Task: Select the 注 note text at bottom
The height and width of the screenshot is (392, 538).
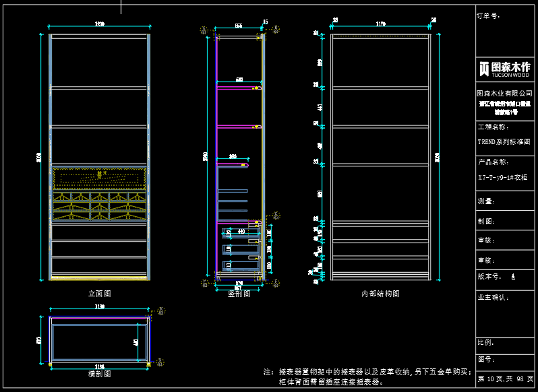Action: 367,377
